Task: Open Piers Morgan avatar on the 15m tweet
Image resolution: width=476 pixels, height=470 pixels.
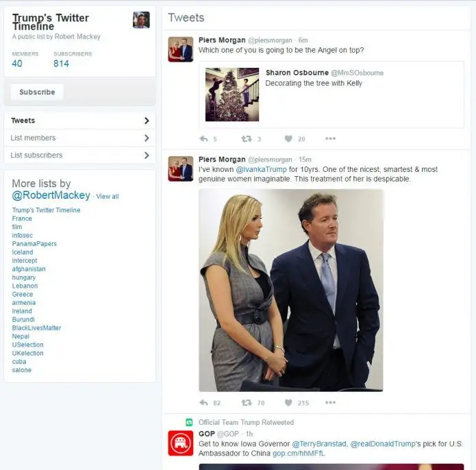Action: tap(181, 169)
